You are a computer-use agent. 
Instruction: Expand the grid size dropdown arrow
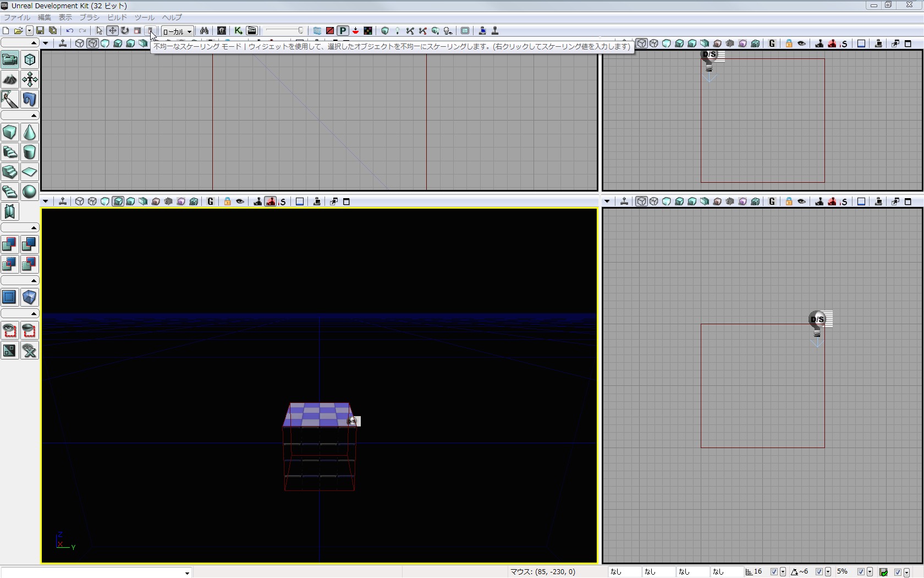tap(783, 572)
